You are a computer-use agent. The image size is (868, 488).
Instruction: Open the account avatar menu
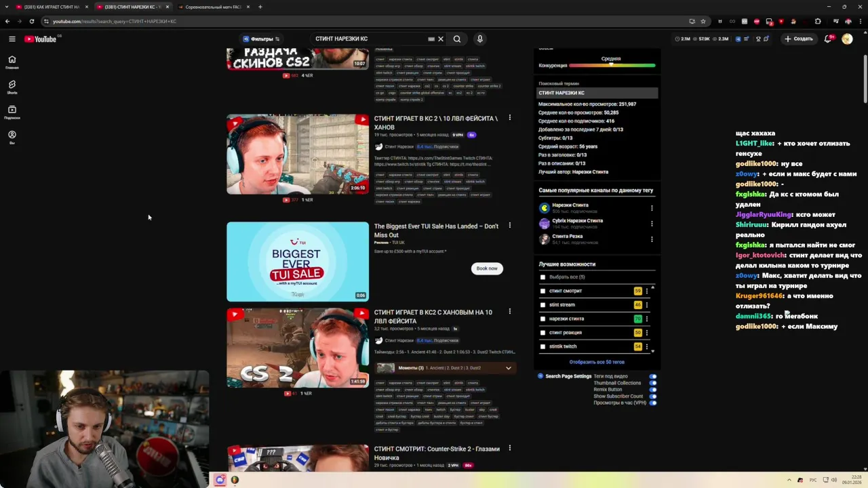click(847, 39)
